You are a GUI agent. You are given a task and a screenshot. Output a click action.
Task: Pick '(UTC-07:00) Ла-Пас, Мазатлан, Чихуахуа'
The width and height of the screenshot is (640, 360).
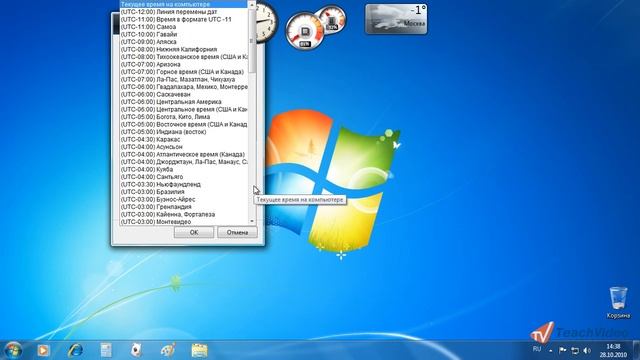(x=184, y=79)
